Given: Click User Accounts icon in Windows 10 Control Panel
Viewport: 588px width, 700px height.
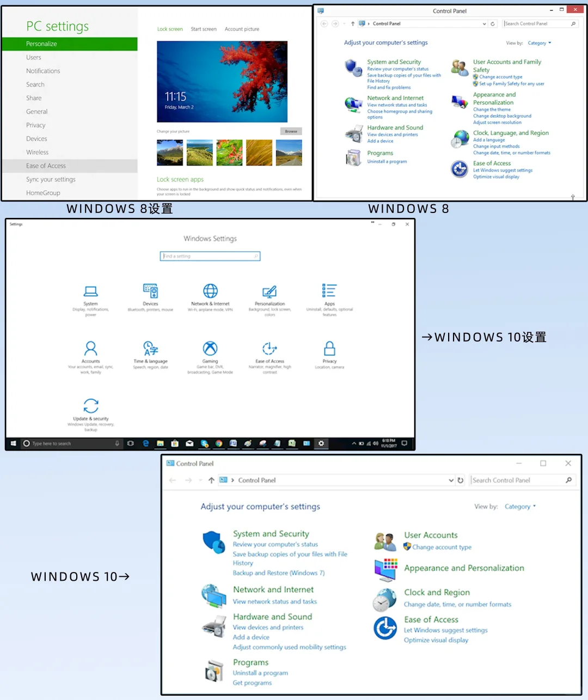Looking at the screenshot, I should pos(385,542).
